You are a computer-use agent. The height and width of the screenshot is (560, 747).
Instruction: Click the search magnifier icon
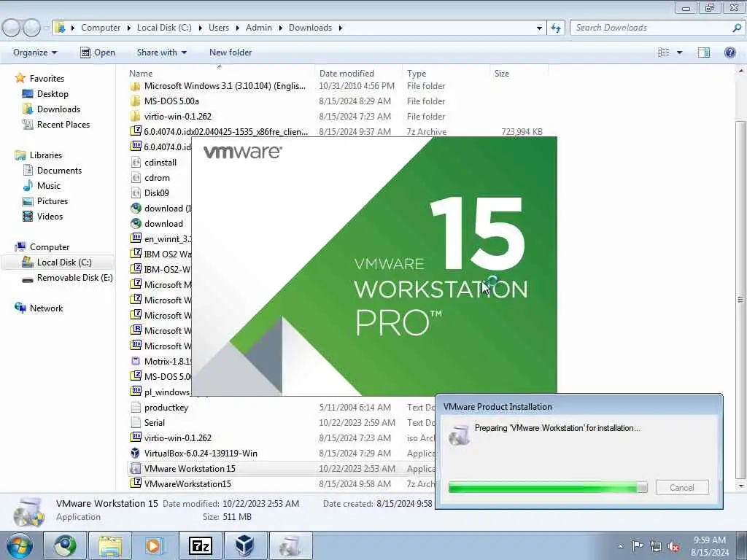(x=737, y=28)
